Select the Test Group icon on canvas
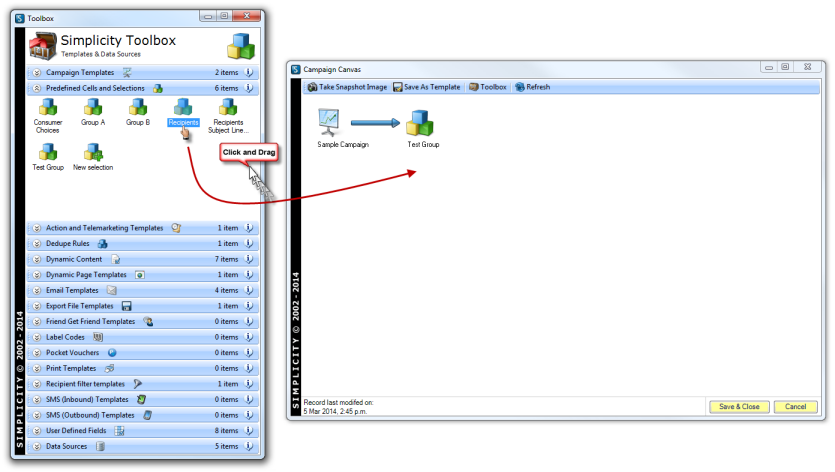Screen dimensions: 835x472 pos(422,123)
